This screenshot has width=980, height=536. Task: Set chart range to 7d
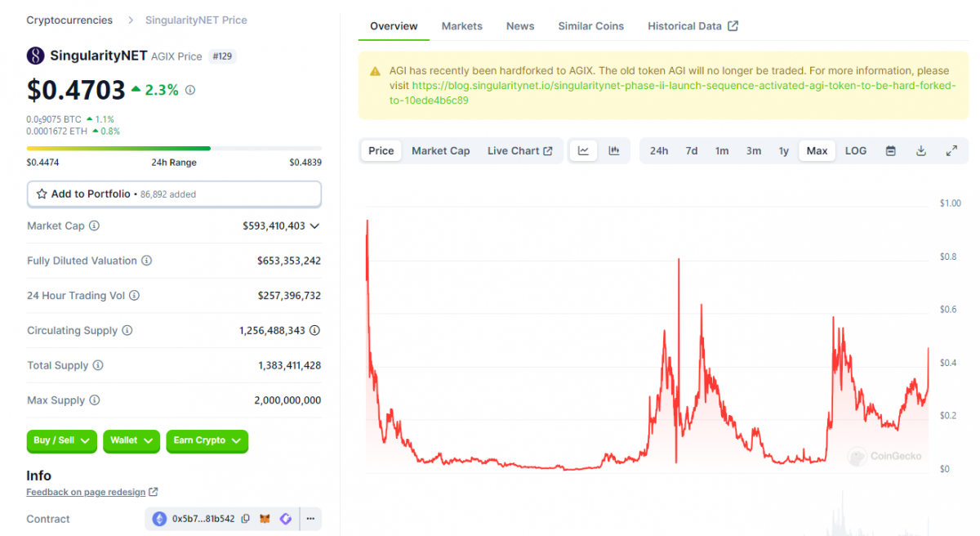click(691, 150)
